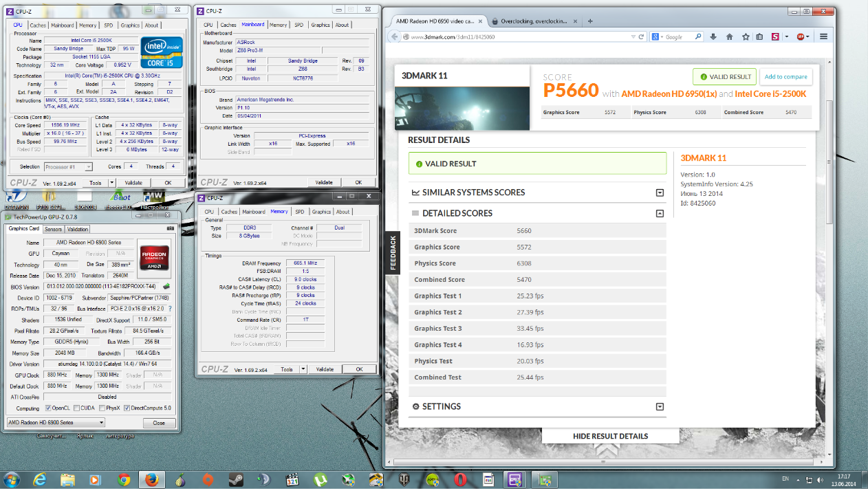Collapse the Detailed Scores section
The width and height of the screenshot is (868, 495).
[x=660, y=214]
